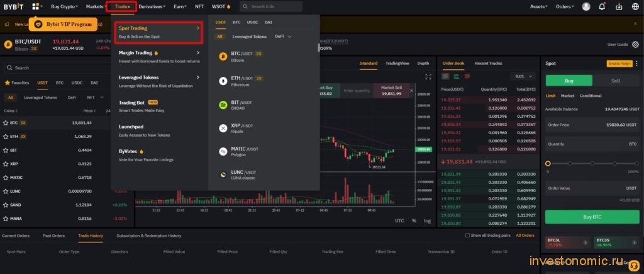Screen dimensions: 644x274
Task: Click the Bybit VIP Program button
Action: point(64,25)
